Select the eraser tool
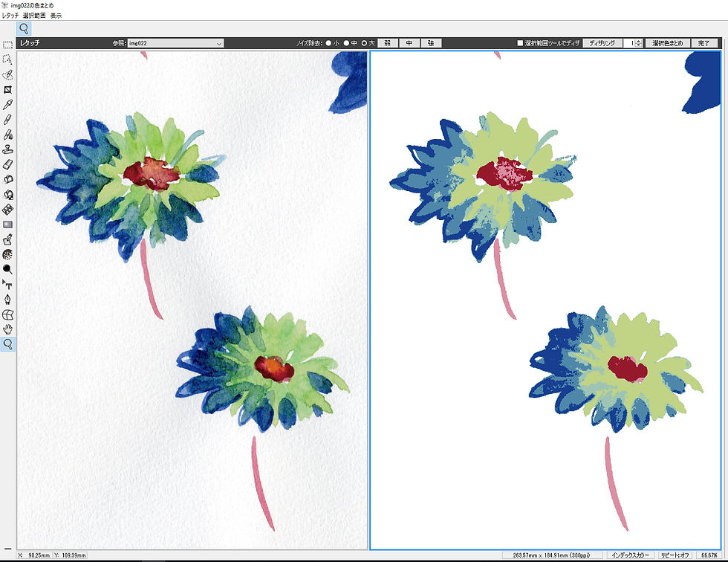The height and width of the screenshot is (562, 728). [7, 164]
